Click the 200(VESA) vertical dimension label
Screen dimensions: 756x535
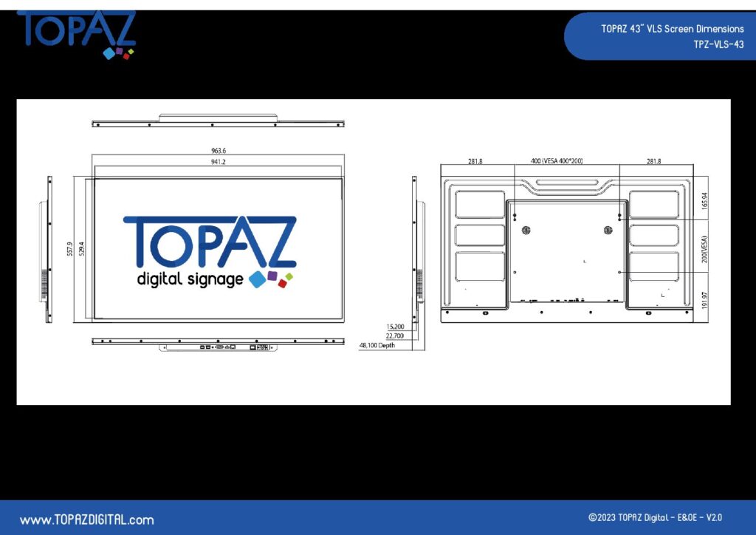705,250
